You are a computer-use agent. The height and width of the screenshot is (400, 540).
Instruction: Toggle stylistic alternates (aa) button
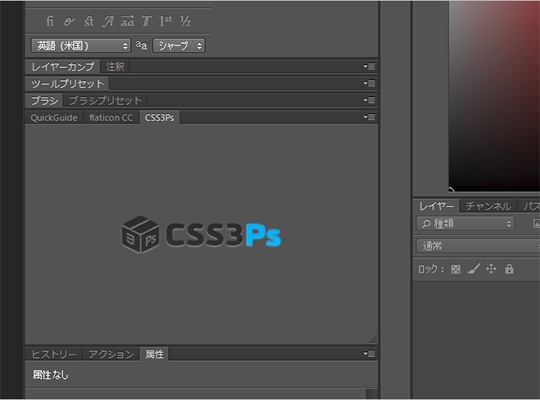click(127, 21)
